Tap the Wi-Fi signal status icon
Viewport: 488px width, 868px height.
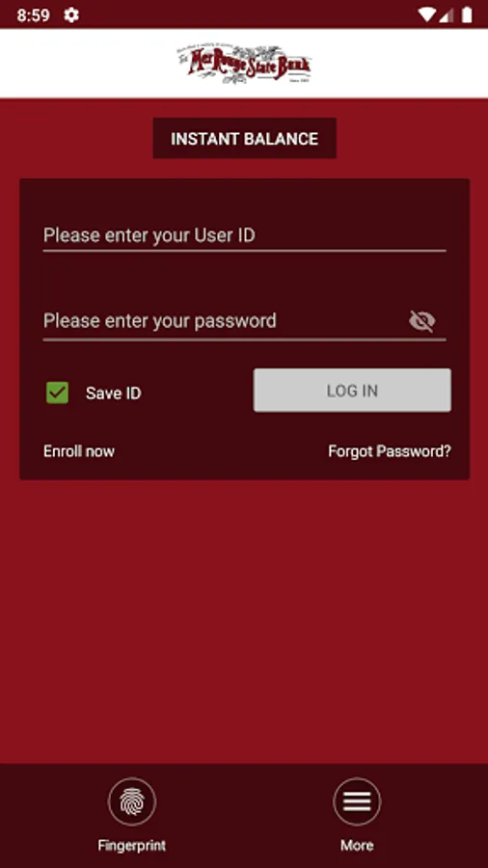[x=426, y=14]
